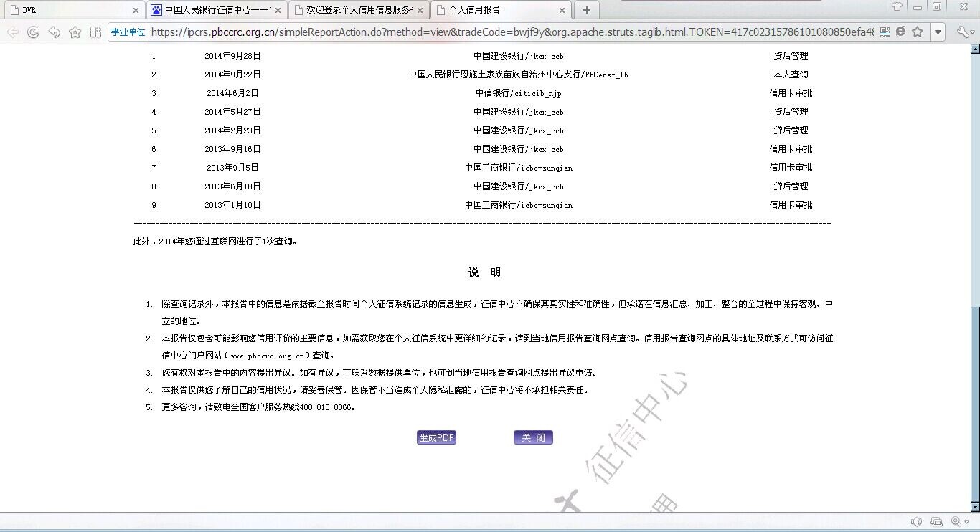Viewport: 980px width, 532px height.
Task: Close the 中国人民银行征信中心 tab
Action: click(x=278, y=11)
